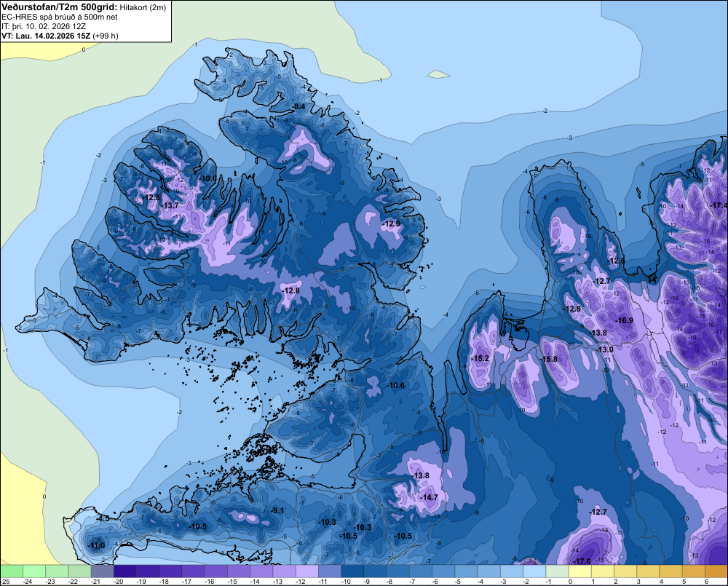Click the '-4' legend scale label
Screen dimensions: 728x586
(x=481, y=582)
